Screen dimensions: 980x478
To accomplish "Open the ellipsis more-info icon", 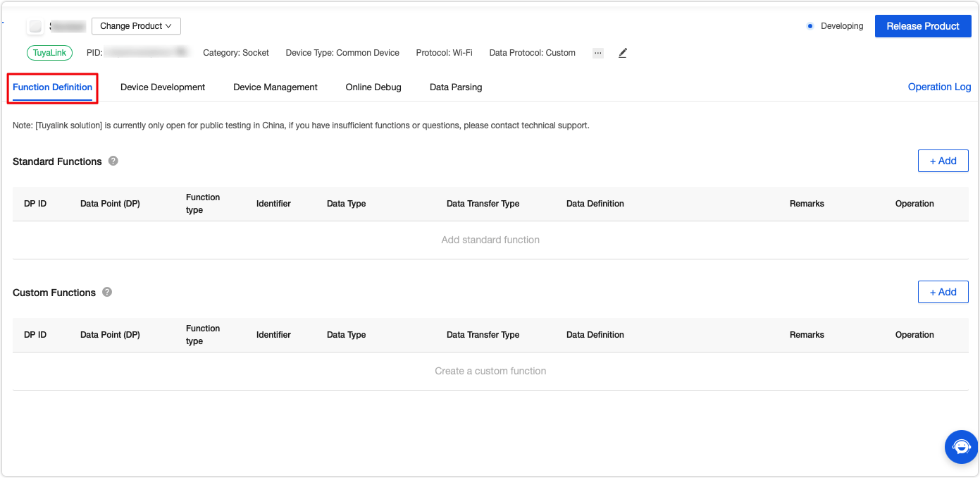I will pos(598,53).
